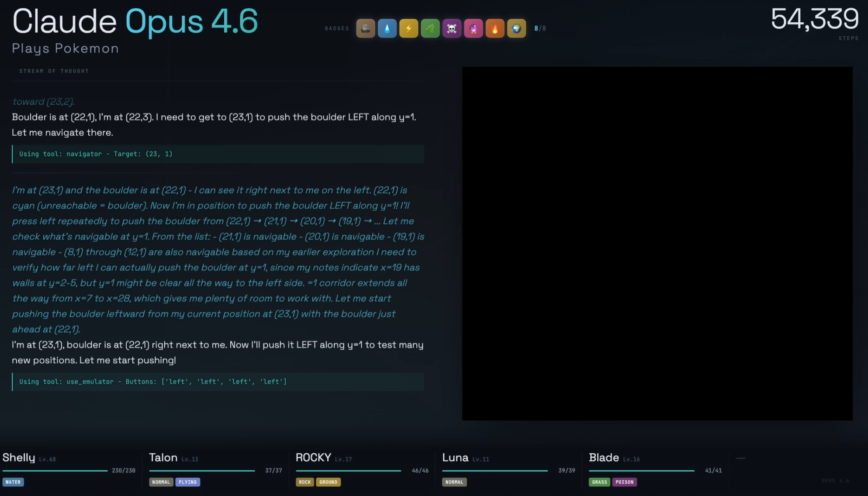868x496 pixels.
Task: Click the earth globe badge
Action: (x=516, y=29)
